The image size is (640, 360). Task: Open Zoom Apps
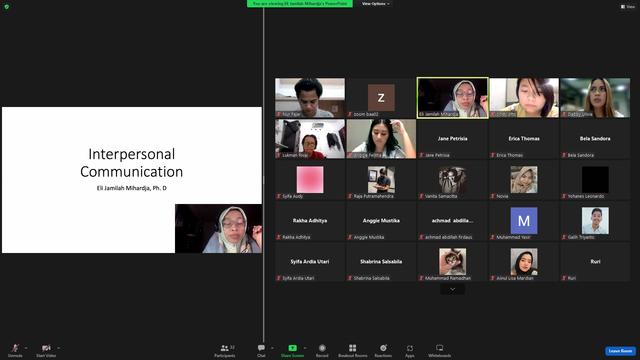coord(410,350)
